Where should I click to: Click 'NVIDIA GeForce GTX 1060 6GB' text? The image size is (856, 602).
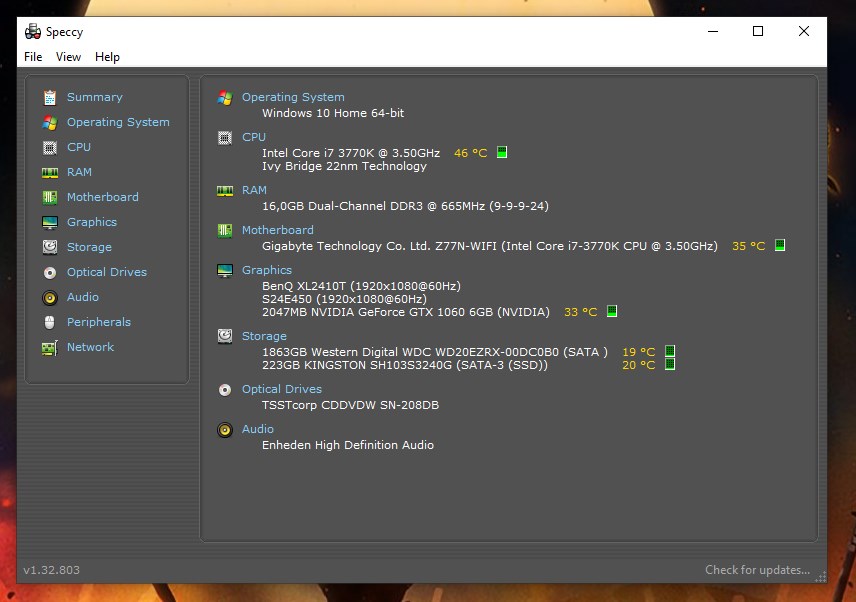coord(403,312)
